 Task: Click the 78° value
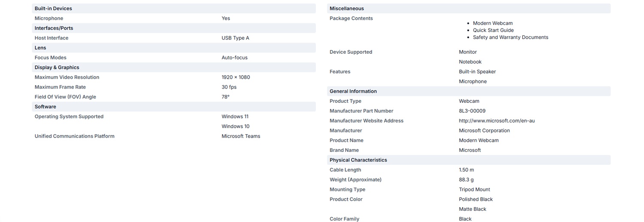pos(225,97)
